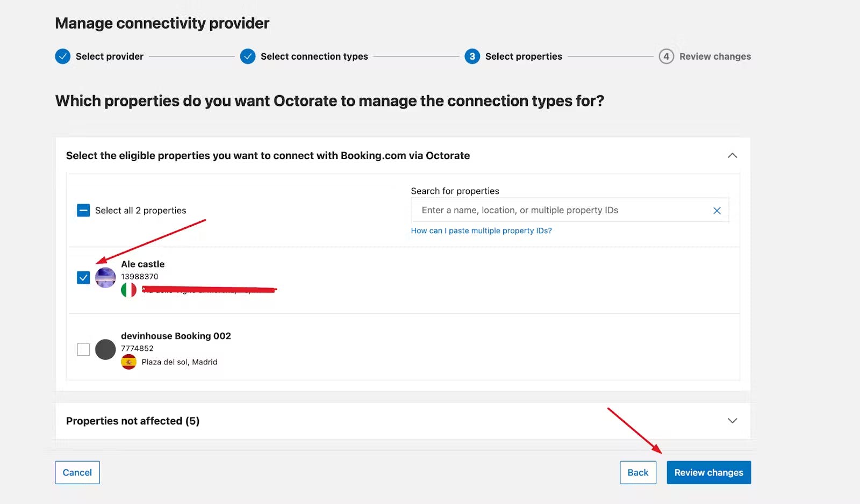Click the step 4 Review changes circle
The height and width of the screenshot is (504, 860).
(666, 56)
